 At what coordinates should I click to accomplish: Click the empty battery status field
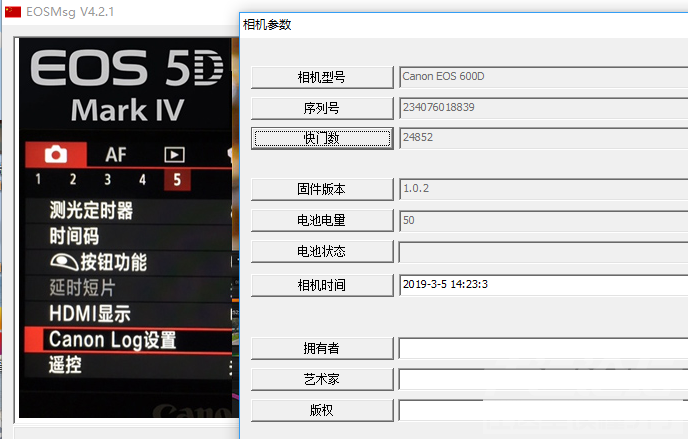[544, 251]
